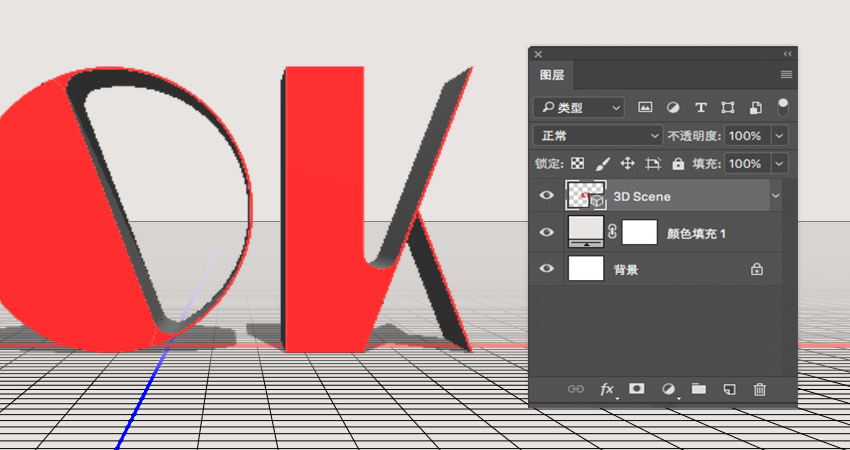Filter layers by smart object icon
This screenshot has width=850, height=450.
pos(756,107)
